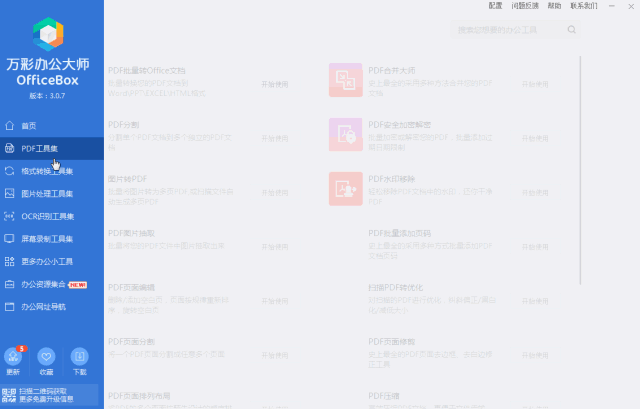Open the 屏幕录制工具集 section

(x=52, y=239)
